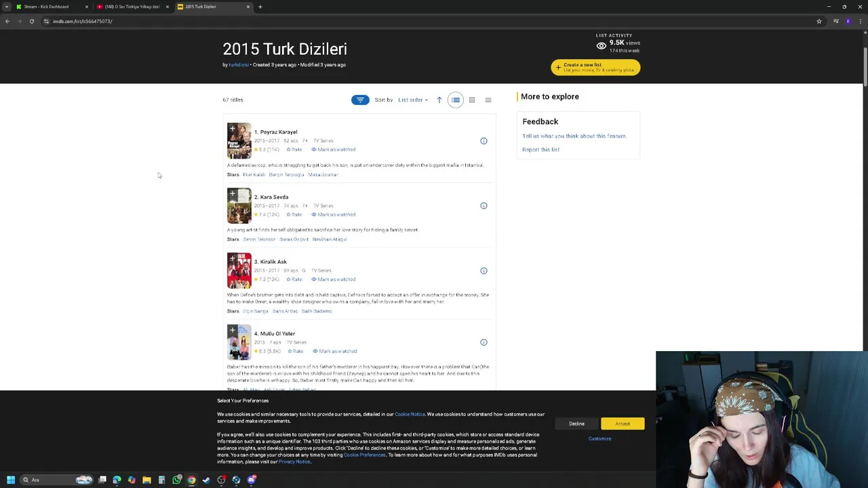Open a new browser tab

260,7
